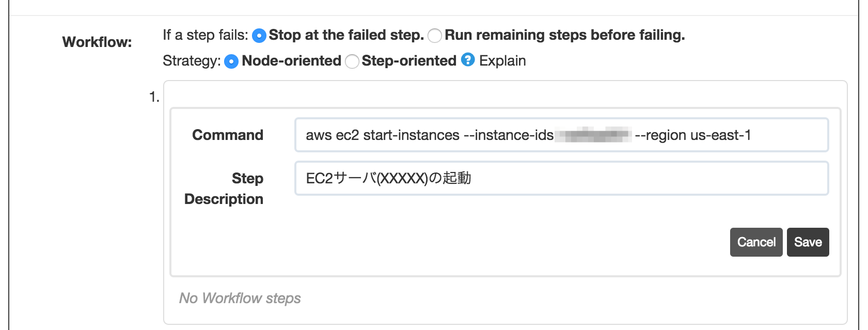Screen dimensions: 868x330
Task: Choose 'Run remaining steps before failing' option
Action: pyautogui.click(x=435, y=35)
